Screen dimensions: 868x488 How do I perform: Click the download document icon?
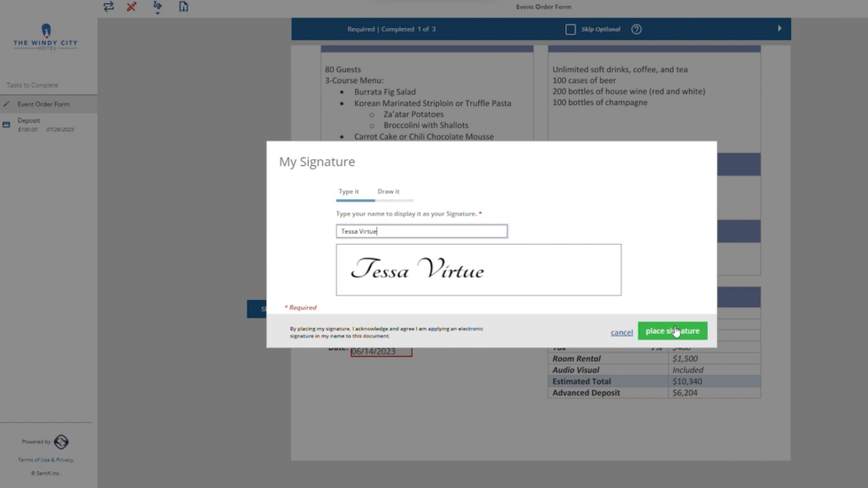click(x=183, y=7)
